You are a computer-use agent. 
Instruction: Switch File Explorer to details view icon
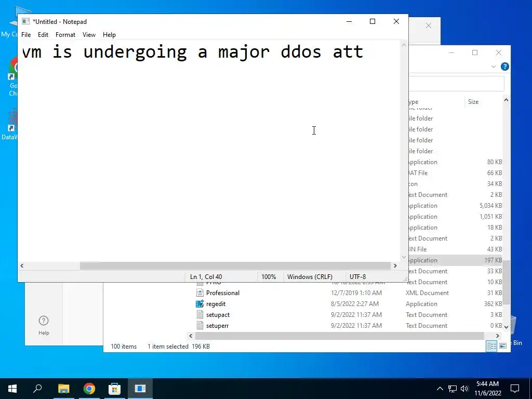491,345
